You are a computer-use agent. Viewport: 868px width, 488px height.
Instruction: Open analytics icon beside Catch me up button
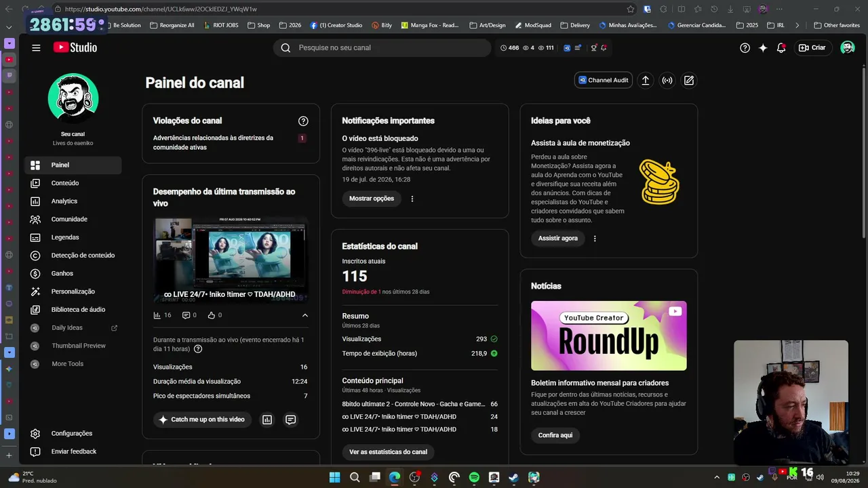(267, 420)
